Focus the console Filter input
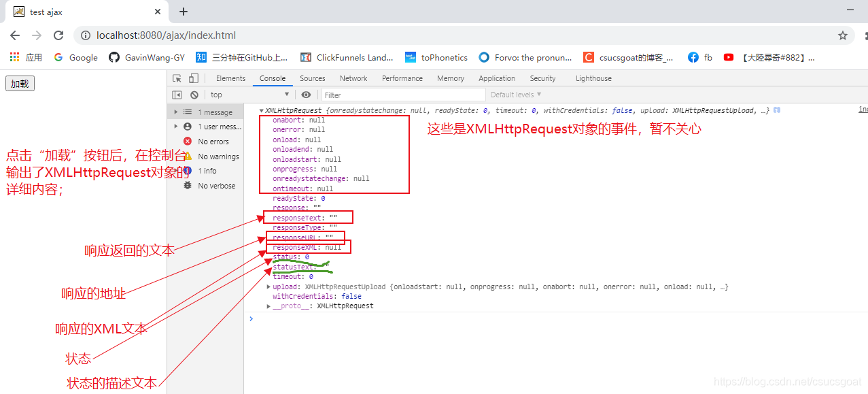The width and height of the screenshot is (868, 394). (404, 95)
